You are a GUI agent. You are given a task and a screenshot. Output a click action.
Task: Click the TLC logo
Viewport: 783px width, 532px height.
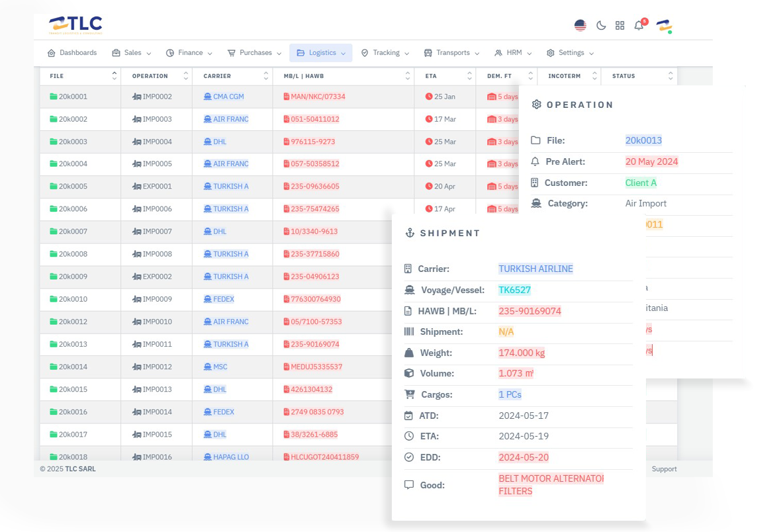(75, 25)
